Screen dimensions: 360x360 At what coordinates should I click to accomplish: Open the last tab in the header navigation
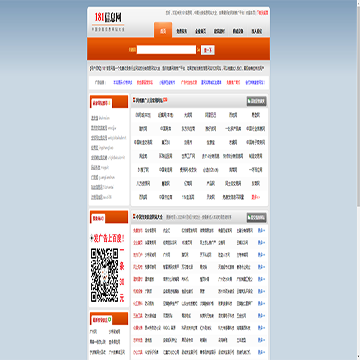(257, 32)
